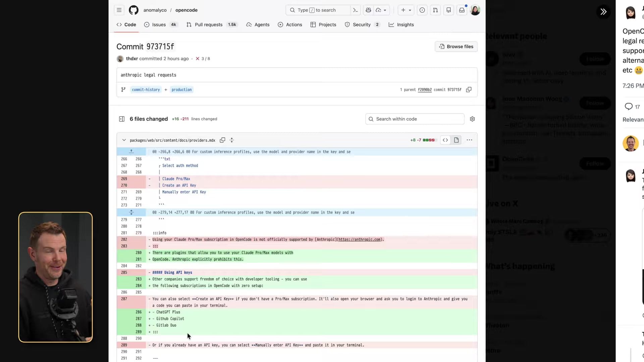Screen dimensions: 644x362
Task: Expand all lines in providers.mdx
Action: pos(232,140)
